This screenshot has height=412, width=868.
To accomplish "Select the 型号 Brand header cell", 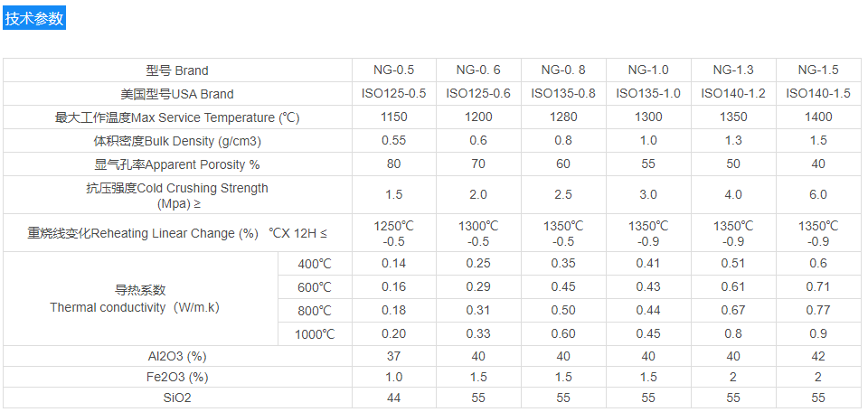I will tap(177, 70).
